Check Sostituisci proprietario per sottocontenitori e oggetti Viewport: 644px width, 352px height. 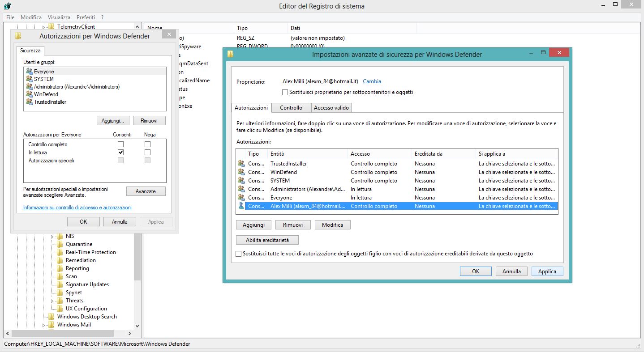285,92
